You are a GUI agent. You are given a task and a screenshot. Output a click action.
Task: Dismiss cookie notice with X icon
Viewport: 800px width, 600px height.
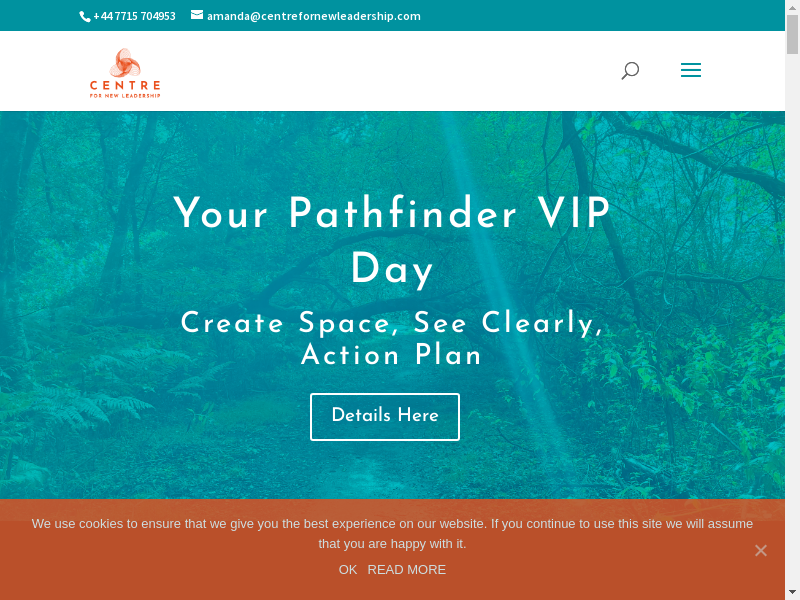click(761, 550)
